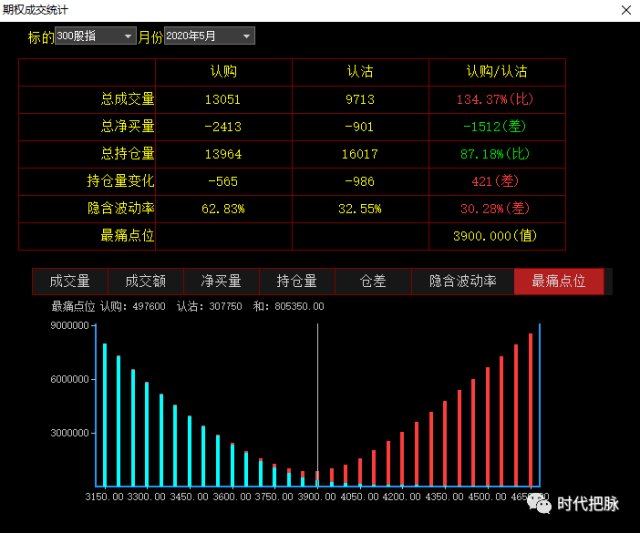
Task: Click the tallest cyan bar at 3150.00
Action: 104,415
